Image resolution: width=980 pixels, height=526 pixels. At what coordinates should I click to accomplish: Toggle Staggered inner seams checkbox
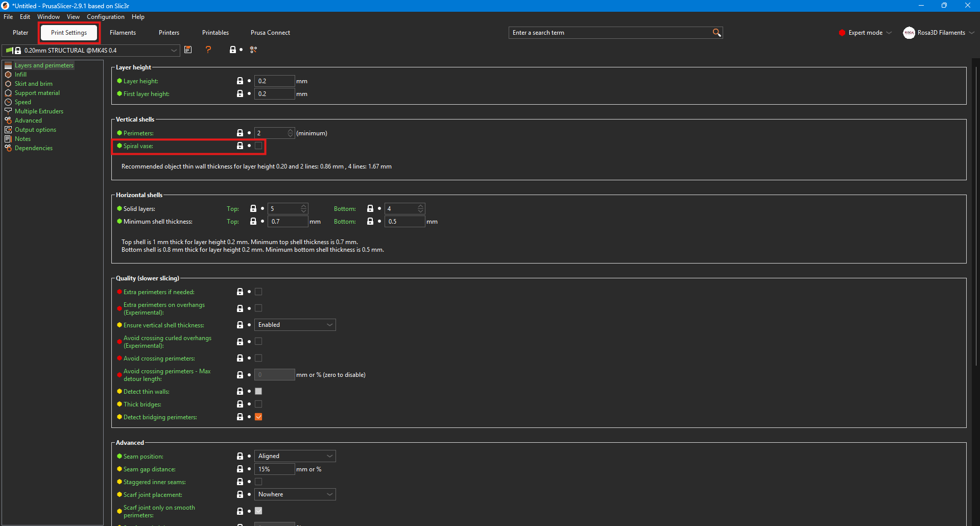pyautogui.click(x=258, y=482)
